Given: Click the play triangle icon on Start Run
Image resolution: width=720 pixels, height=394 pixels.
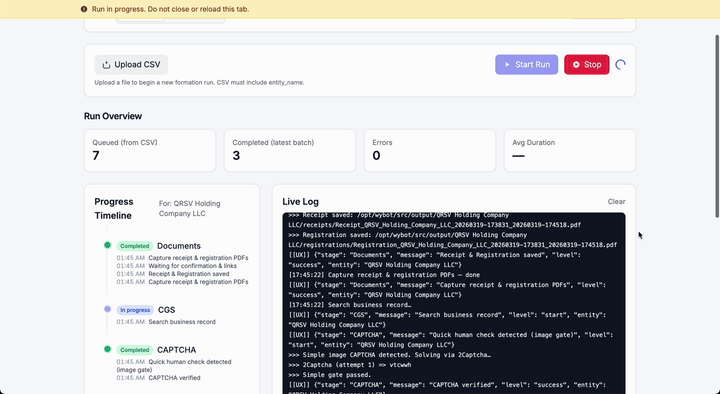Looking at the screenshot, I should click(x=507, y=65).
